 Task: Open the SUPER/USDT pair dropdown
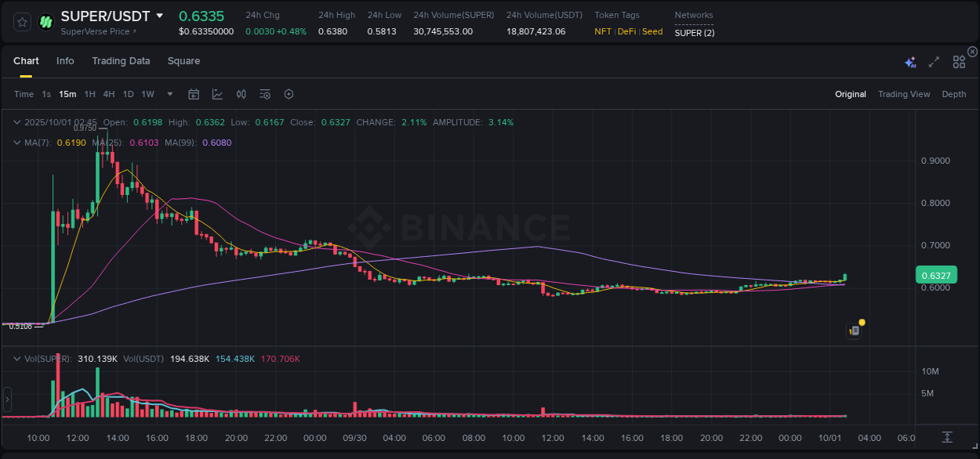coord(161,15)
